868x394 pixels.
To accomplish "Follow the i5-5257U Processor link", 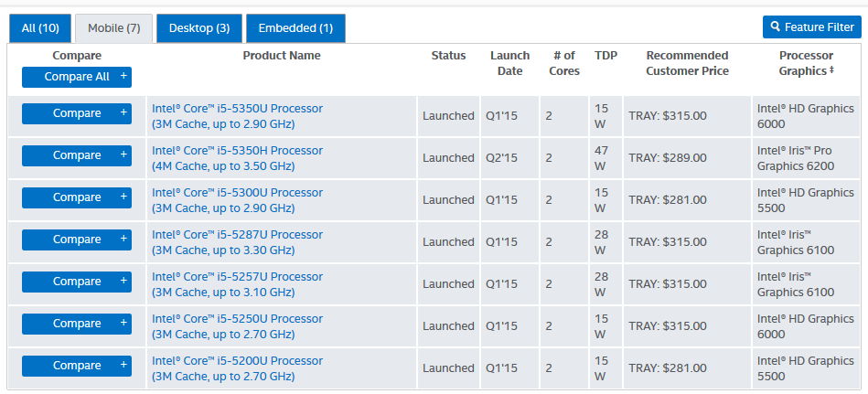I will [238, 284].
